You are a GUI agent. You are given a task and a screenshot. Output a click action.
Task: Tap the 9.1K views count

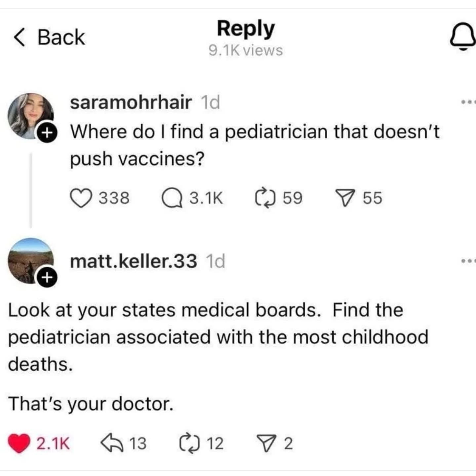[x=246, y=51]
